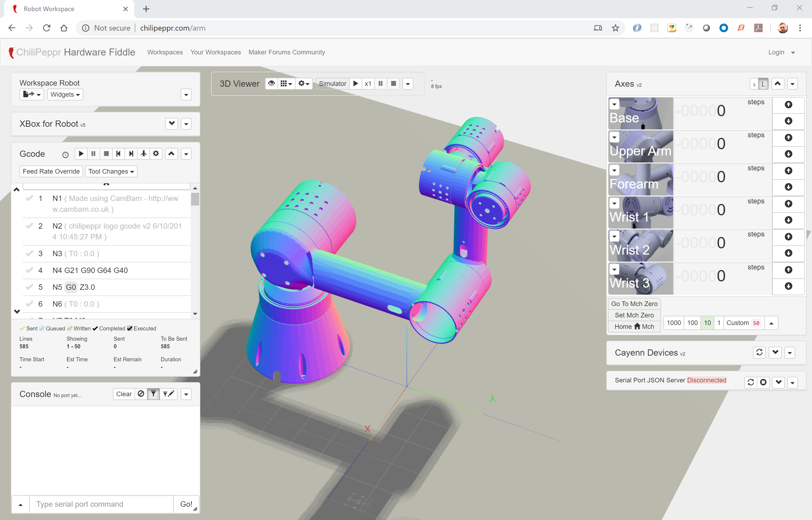Open Maker Forums Community link
This screenshot has height=520, width=812.
(286, 52)
